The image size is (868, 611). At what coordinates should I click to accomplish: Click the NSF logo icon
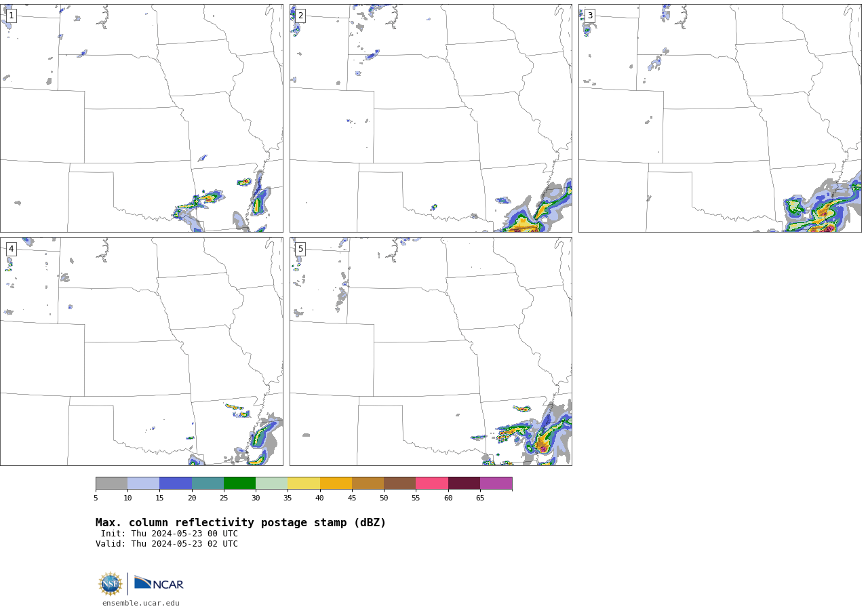pos(111,584)
